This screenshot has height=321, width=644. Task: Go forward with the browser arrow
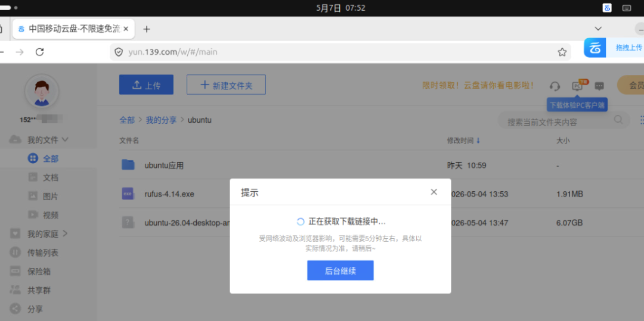(19, 52)
